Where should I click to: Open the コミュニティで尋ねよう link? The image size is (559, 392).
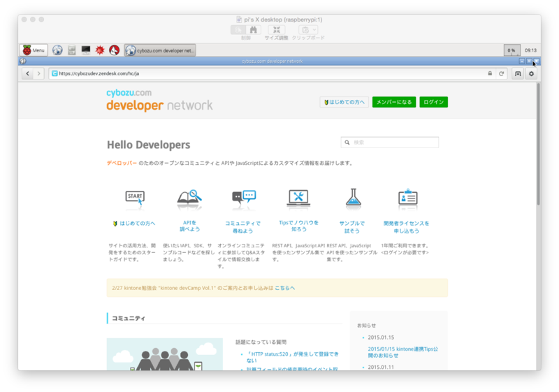pos(242,227)
